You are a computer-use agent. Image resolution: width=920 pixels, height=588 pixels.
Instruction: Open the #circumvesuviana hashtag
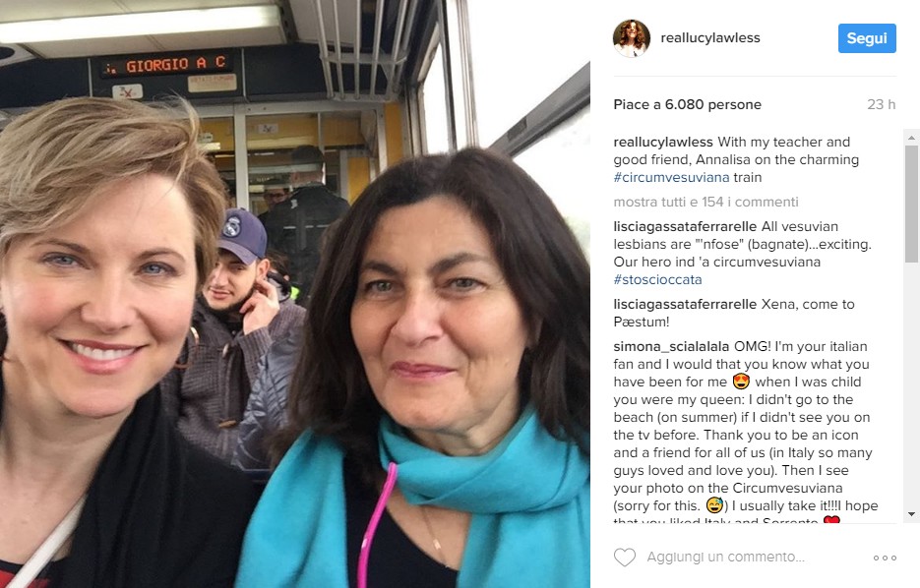click(671, 177)
